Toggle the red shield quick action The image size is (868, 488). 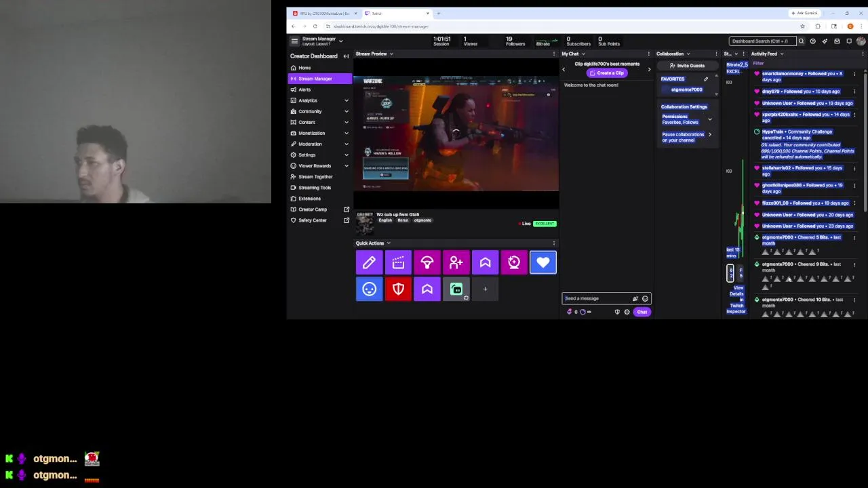click(398, 289)
